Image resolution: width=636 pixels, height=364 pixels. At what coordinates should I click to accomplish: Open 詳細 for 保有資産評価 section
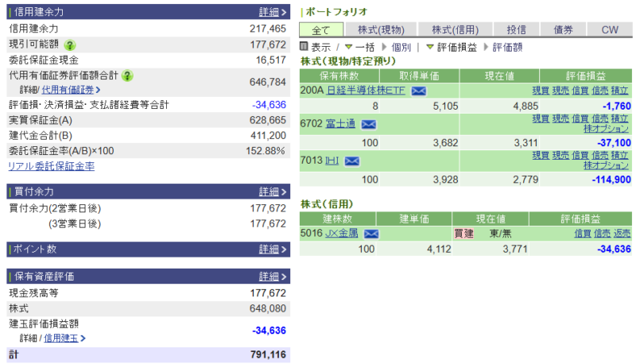pyautogui.click(x=273, y=277)
